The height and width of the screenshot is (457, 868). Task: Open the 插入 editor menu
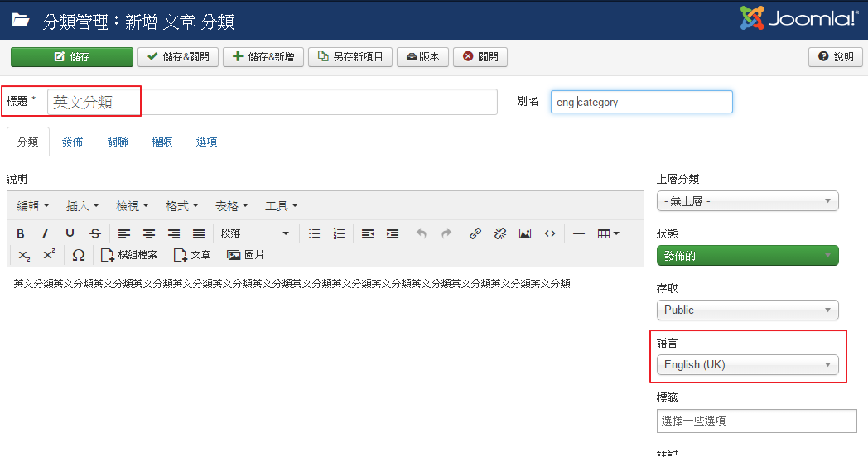tap(83, 205)
